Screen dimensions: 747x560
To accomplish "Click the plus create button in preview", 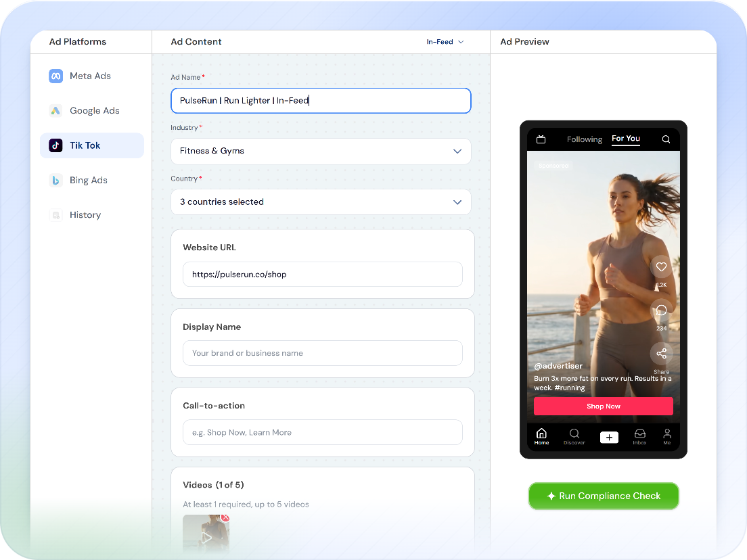I will (609, 437).
